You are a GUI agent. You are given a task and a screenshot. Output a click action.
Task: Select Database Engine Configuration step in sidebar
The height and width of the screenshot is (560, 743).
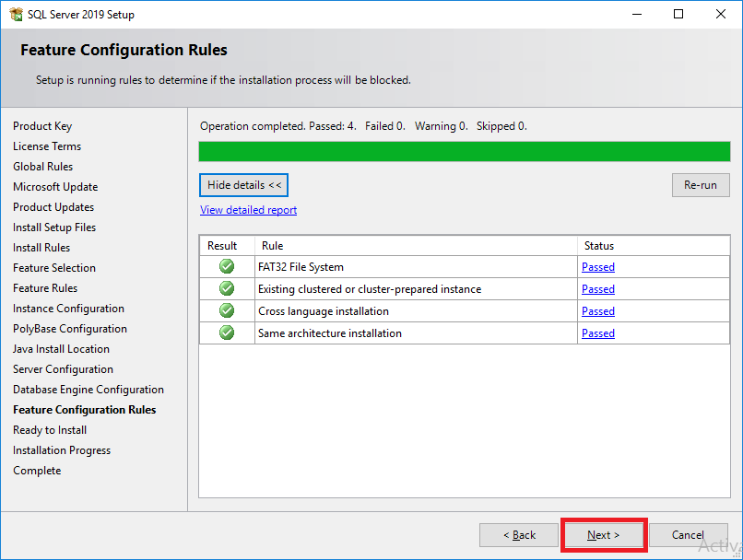click(x=88, y=390)
